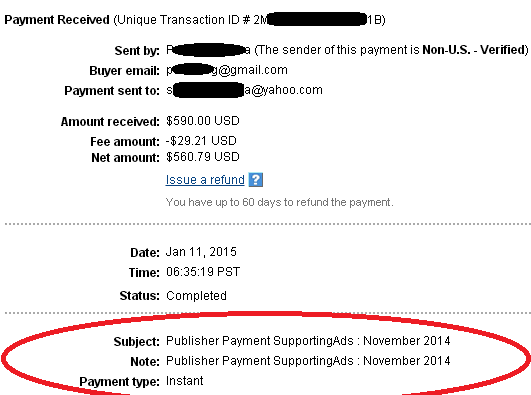Click the 60 days refund notice text

coord(279,202)
